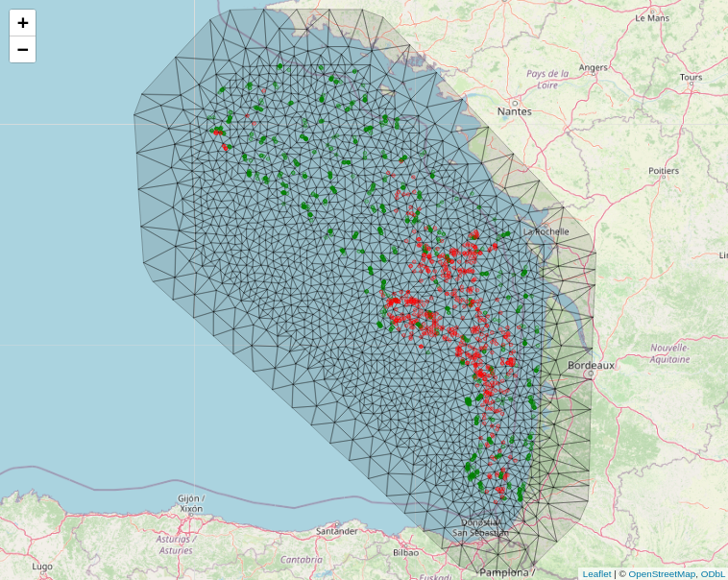Screen dimensions: 728x580
Task: Click the Nantes city label
Action: point(514,111)
